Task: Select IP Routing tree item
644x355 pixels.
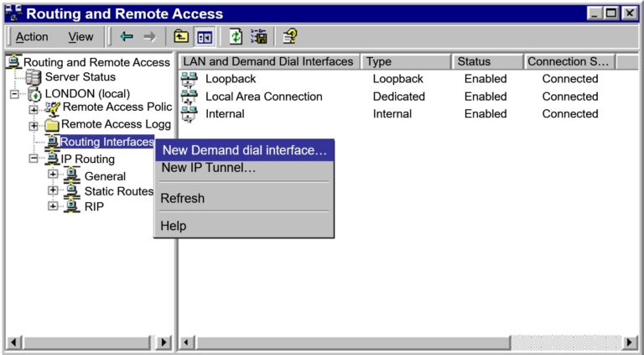Action: [87, 159]
